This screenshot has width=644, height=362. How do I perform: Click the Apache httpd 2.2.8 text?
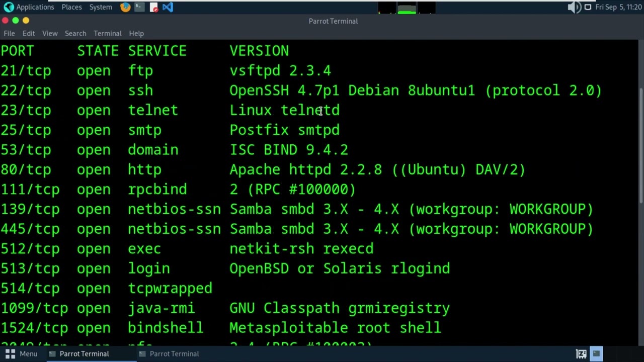tap(306, 169)
